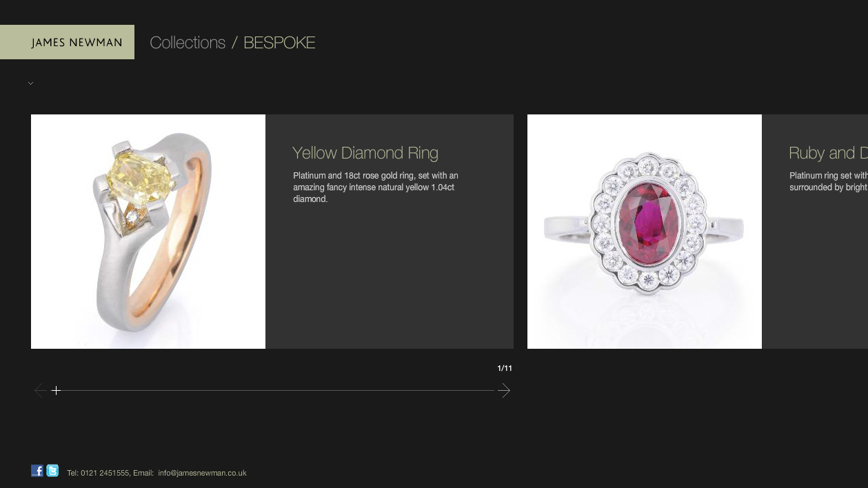Open the Twitter icon link

click(x=52, y=471)
